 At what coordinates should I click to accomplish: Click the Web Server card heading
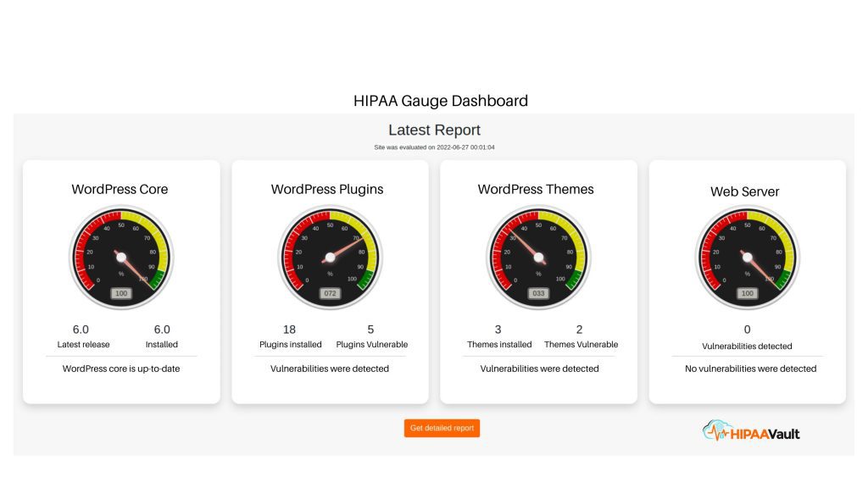(x=745, y=191)
